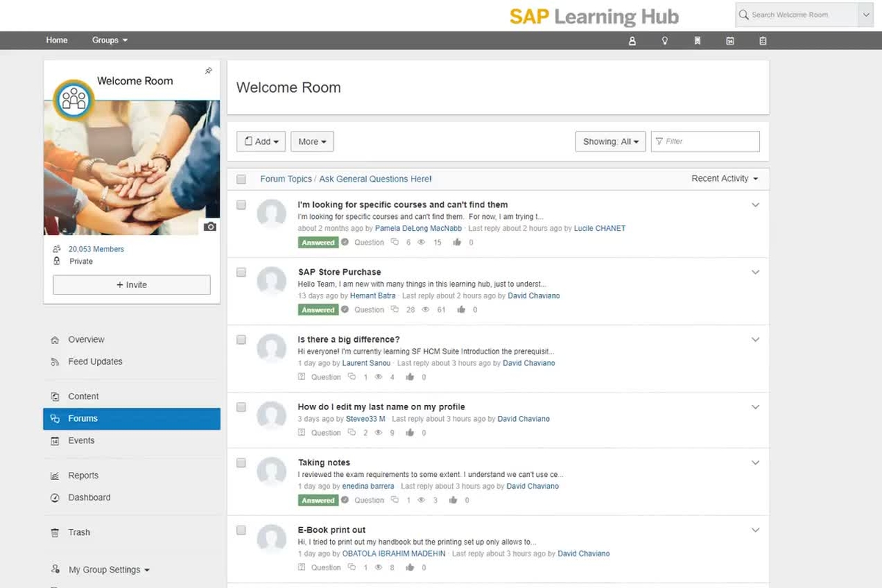Click the Trash bin icon in sidebar
The width and height of the screenshot is (882, 588).
[x=55, y=533]
